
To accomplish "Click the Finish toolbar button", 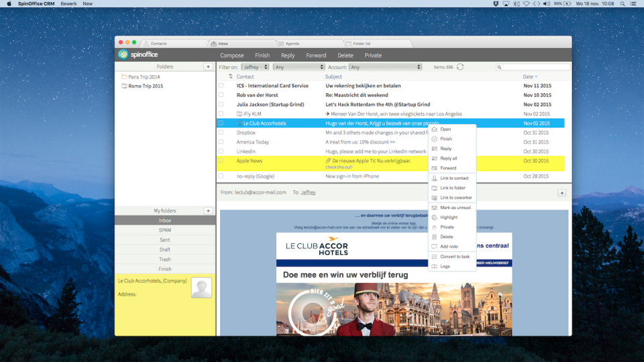I will [262, 56].
